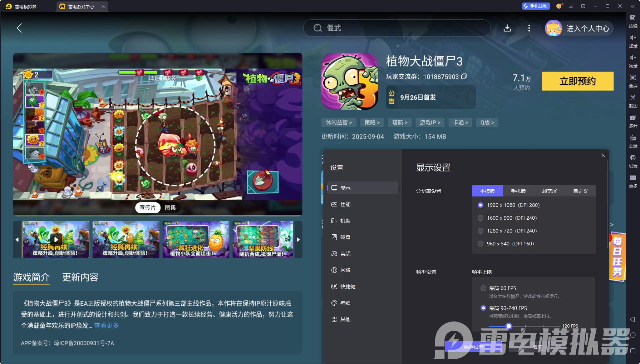
Task: Collapse the right sidebar with double-chevron icon
Action: point(633,6)
